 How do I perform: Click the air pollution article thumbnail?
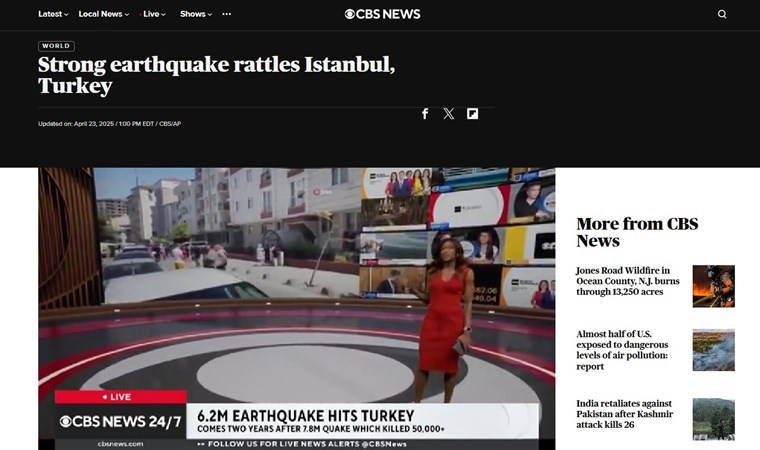(x=713, y=350)
